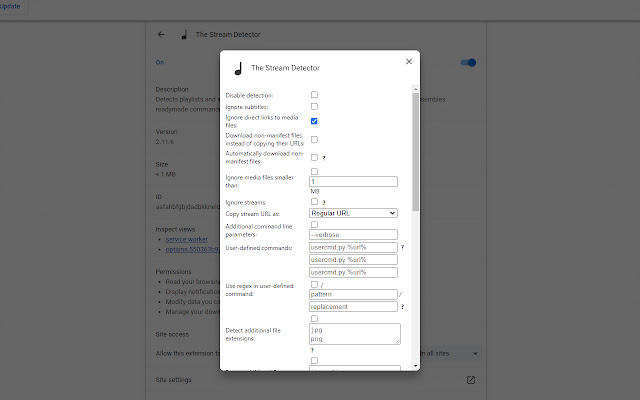The height and width of the screenshot is (400, 640).
Task: Expand the Site access sites dropdown
Action: pos(450,353)
